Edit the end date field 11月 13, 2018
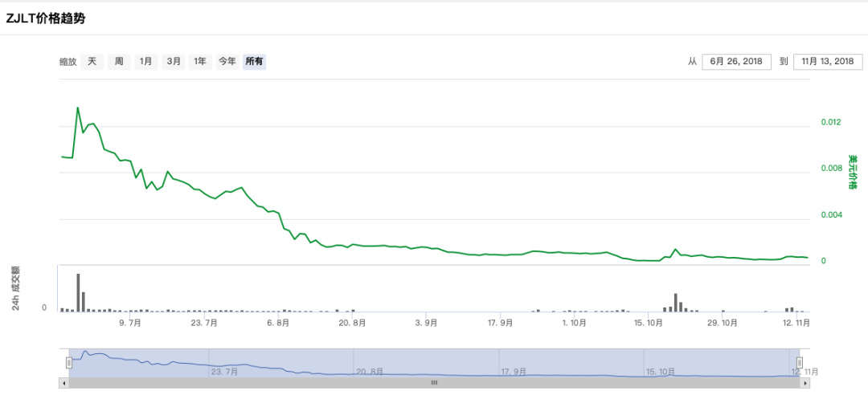This screenshot has width=868, height=395. 828,62
